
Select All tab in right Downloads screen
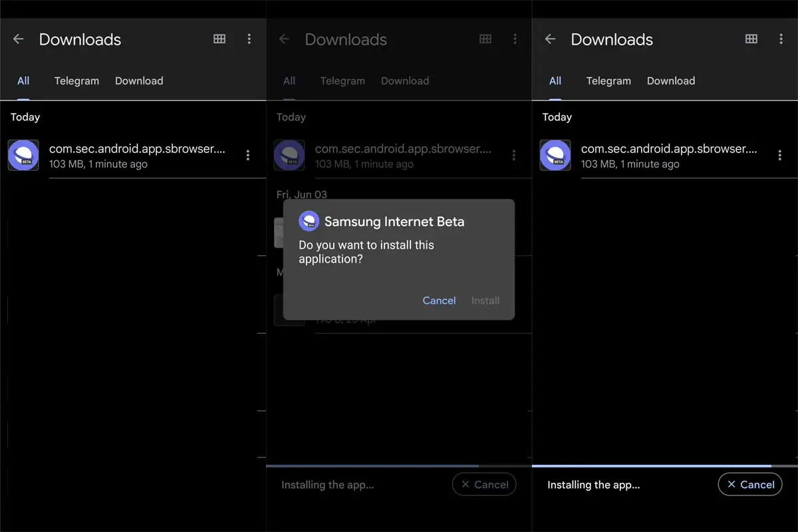(x=555, y=81)
